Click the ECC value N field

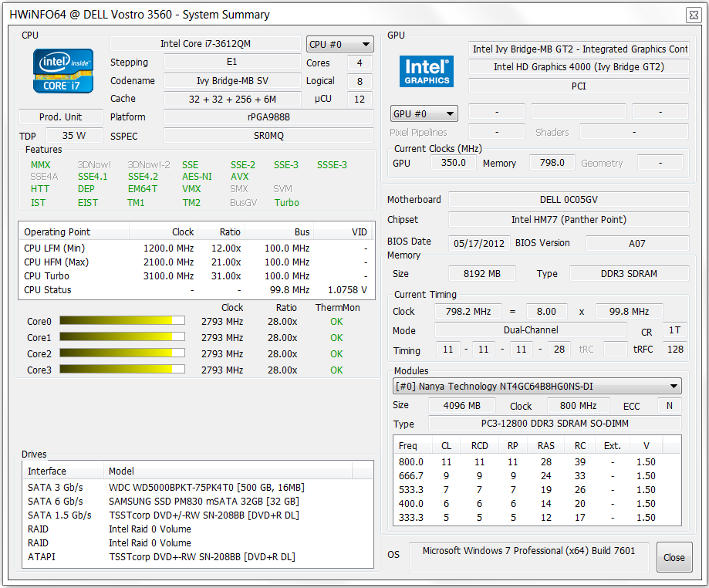pyautogui.click(x=670, y=406)
